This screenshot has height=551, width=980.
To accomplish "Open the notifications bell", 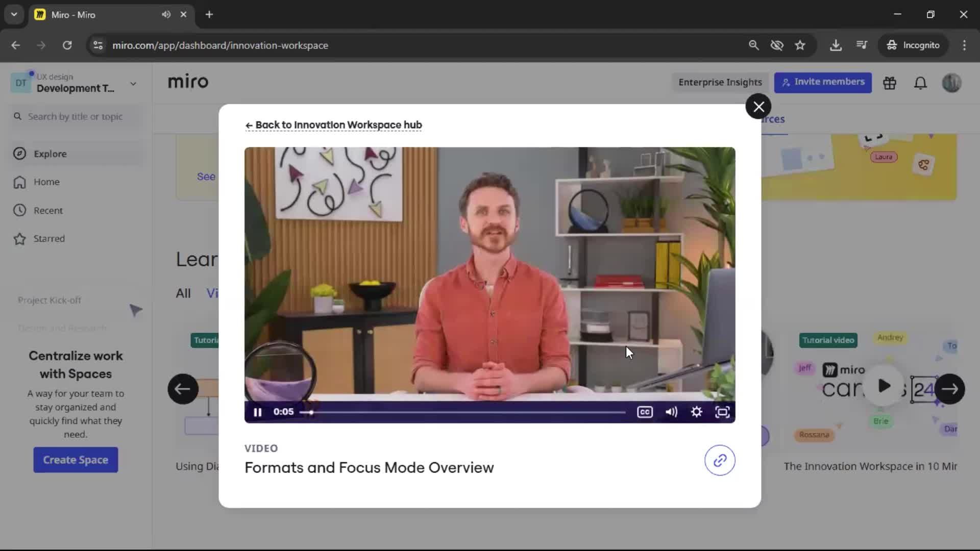I will [x=920, y=83].
